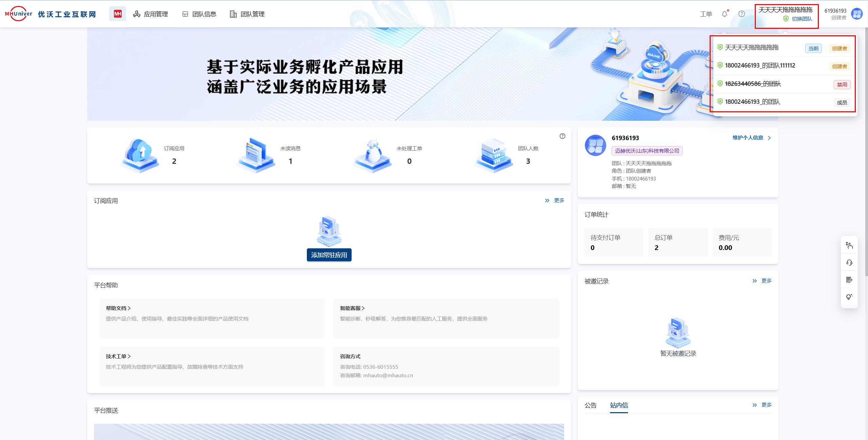This screenshot has width=868, height=440.
Task: Click the edit feedback icon in side toolbar
Action: pyautogui.click(x=849, y=280)
